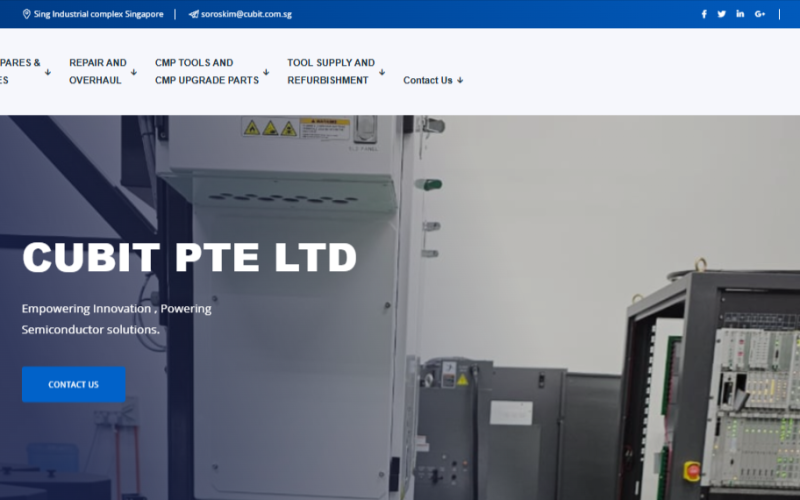The image size is (800, 500).
Task: Expand the Tool Supply and Refurbishment arrow
Action: click(382, 72)
